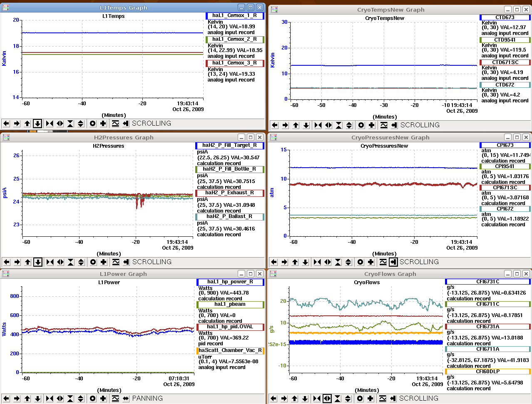Shift down arrow in H2Pressures Graph toolbar
The height and width of the screenshot is (404, 532).
pos(38,262)
